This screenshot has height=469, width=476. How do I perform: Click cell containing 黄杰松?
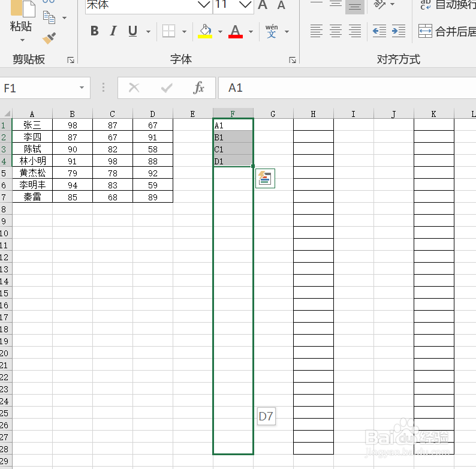(x=32, y=173)
